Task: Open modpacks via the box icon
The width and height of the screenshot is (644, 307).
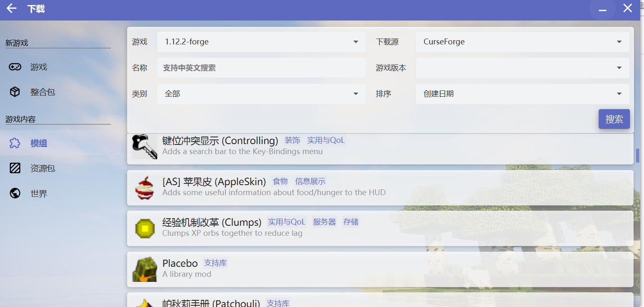Action: (x=15, y=92)
